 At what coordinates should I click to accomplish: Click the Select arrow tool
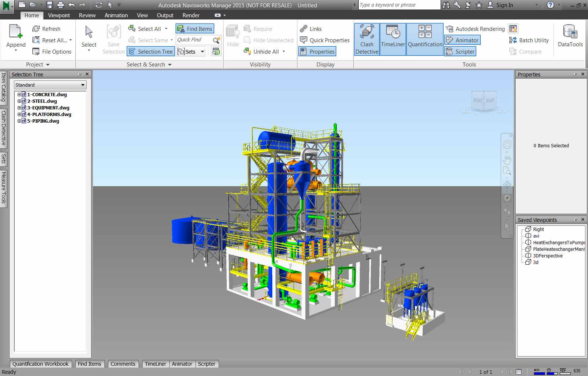click(x=89, y=32)
